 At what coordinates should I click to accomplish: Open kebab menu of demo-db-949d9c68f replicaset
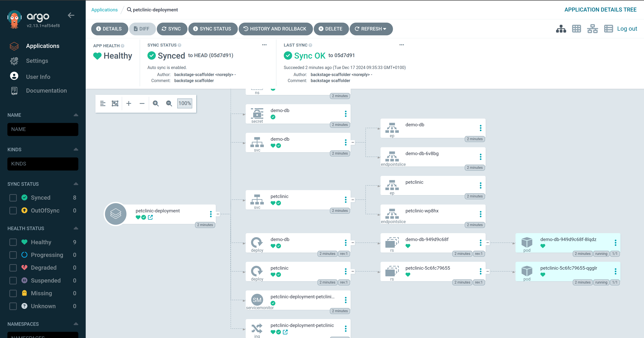tap(480, 243)
